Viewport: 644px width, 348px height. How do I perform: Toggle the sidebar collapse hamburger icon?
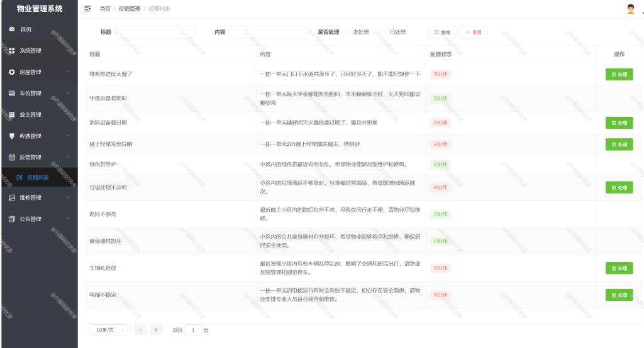[x=87, y=9]
